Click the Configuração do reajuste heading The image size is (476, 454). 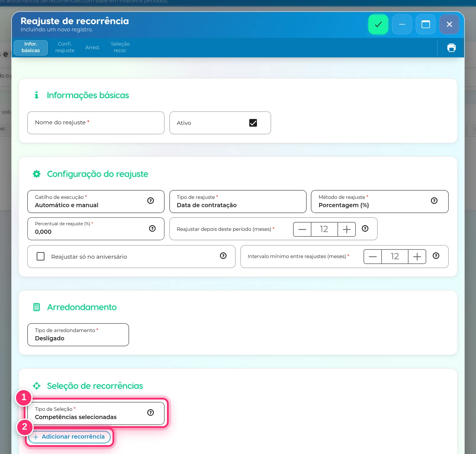(x=97, y=174)
